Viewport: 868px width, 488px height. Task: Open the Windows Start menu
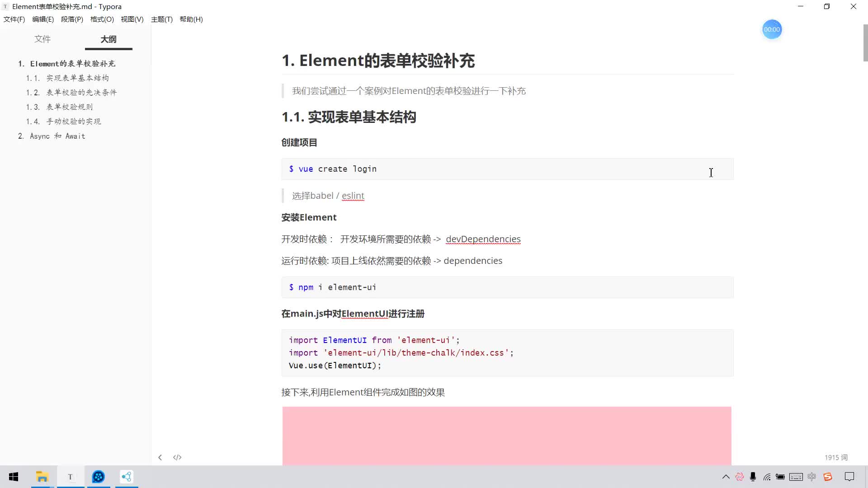(x=14, y=477)
